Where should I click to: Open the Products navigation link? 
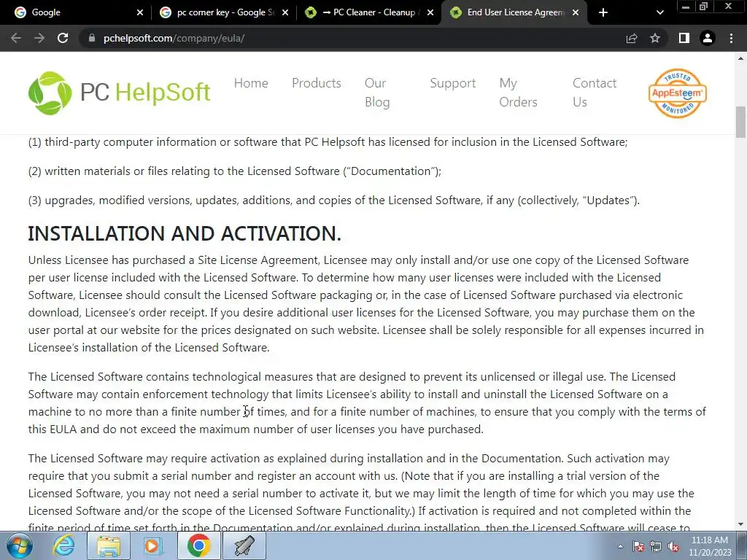pyautogui.click(x=317, y=83)
